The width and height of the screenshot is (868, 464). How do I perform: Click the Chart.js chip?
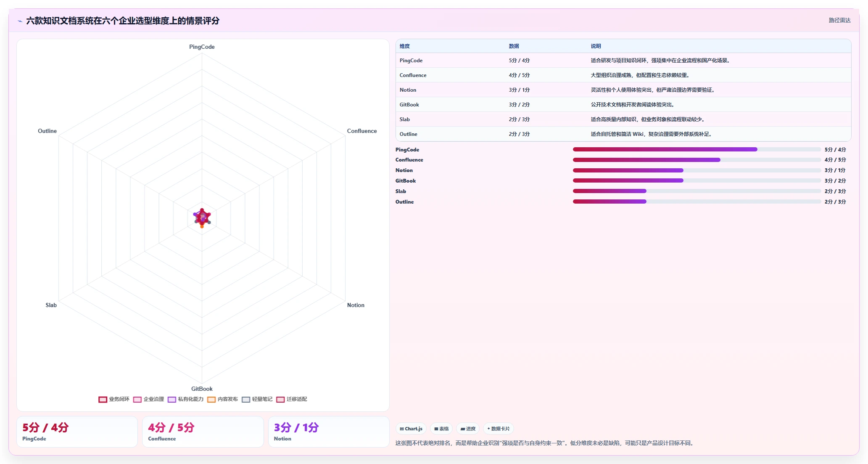[411, 429]
